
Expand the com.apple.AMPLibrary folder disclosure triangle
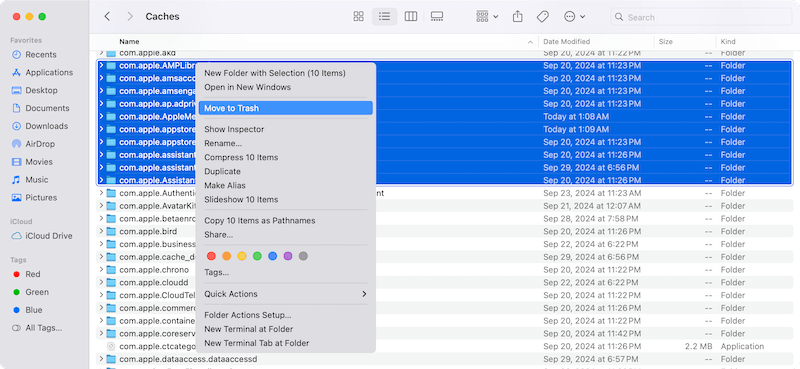pos(101,65)
